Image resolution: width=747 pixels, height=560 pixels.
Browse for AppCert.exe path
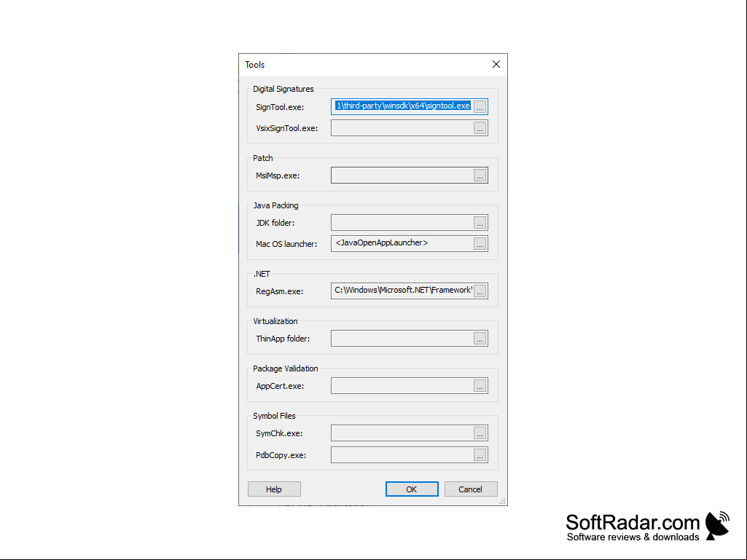point(480,386)
